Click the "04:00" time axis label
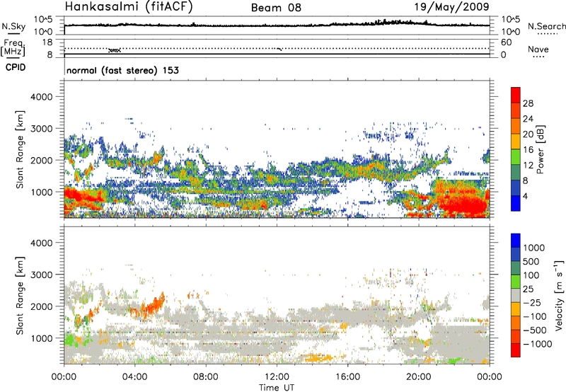This screenshot has width=566, height=392. (134, 377)
